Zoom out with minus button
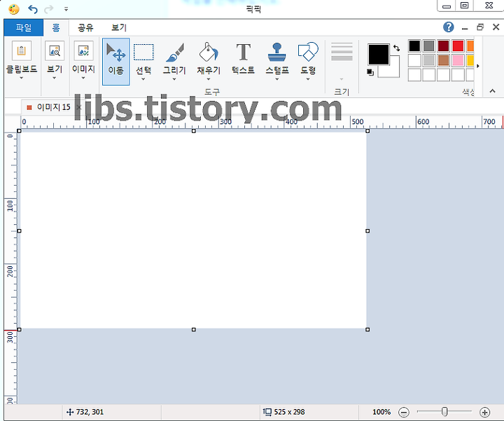Viewport: 504px width, 421px height. tap(404, 412)
